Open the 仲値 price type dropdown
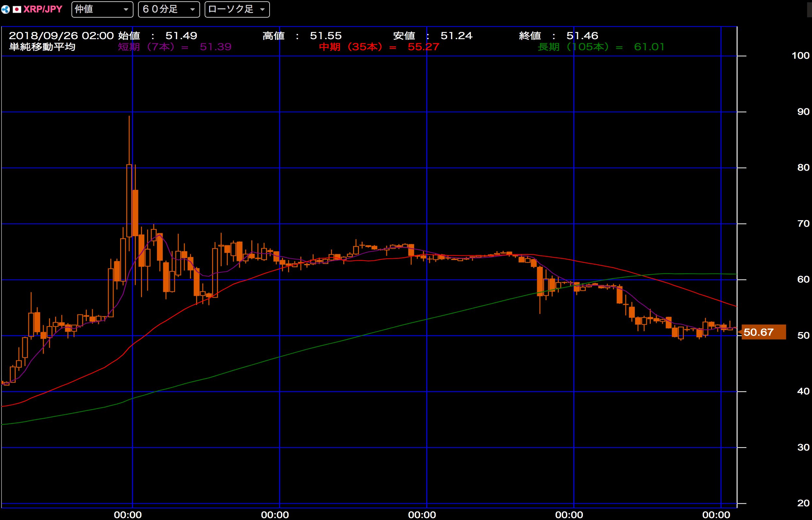The height and width of the screenshot is (520, 812). pos(102,9)
